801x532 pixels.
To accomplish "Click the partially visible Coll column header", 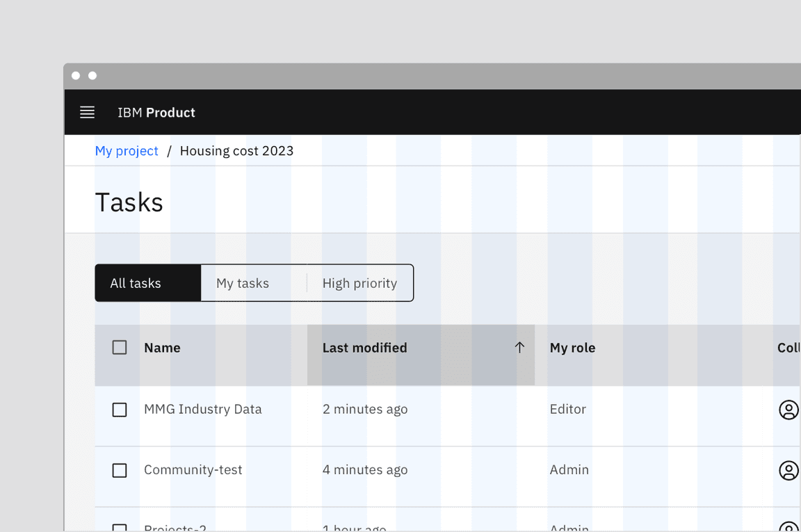I will click(788, 348).
